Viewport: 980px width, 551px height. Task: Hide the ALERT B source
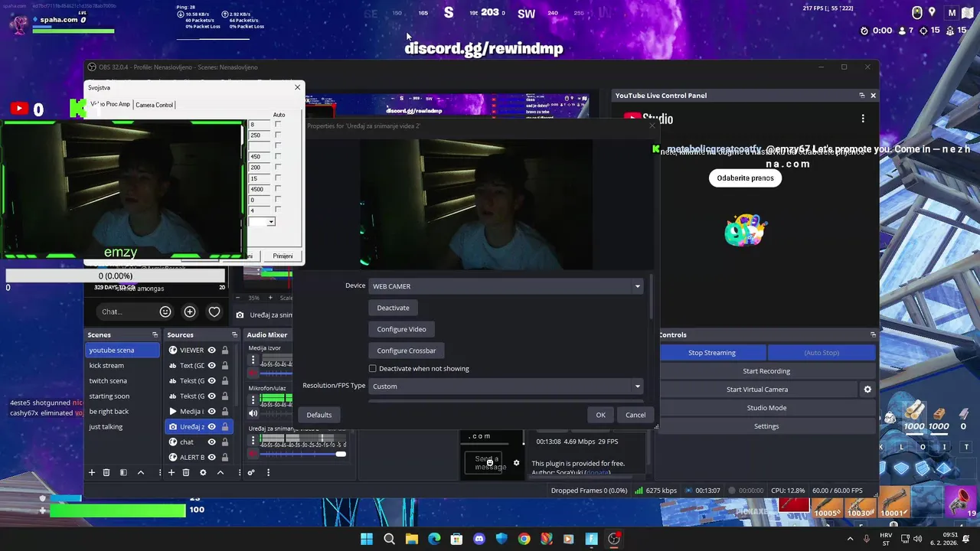[212, 457]
